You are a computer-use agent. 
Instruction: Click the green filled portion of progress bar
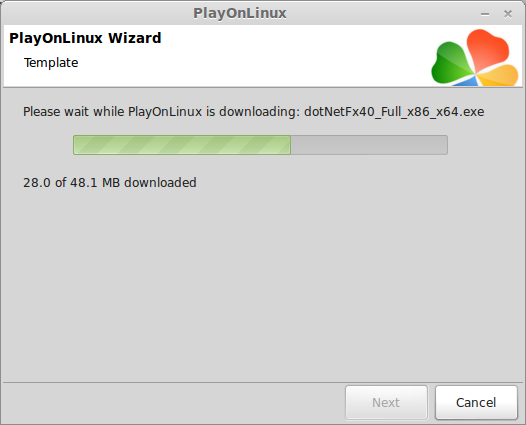click(x=182, y=145)
